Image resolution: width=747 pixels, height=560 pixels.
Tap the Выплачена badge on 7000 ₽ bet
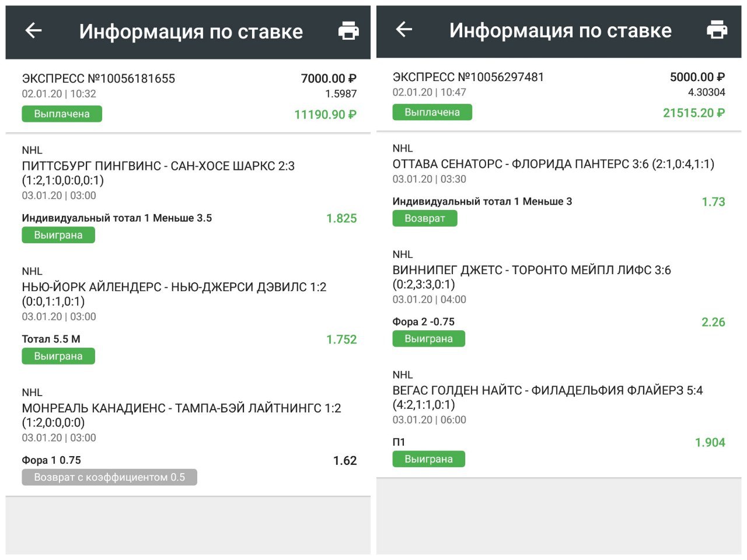tap(62, 114)
